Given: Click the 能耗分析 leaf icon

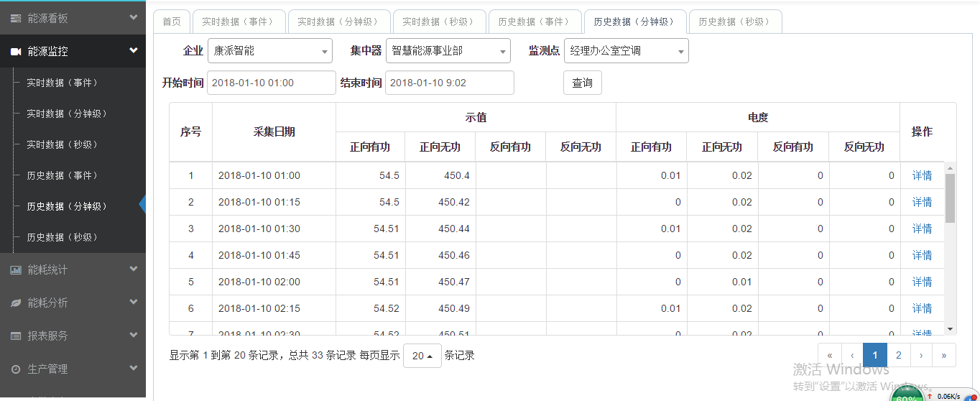Looking at the screenshot, I should coord(15,303).
